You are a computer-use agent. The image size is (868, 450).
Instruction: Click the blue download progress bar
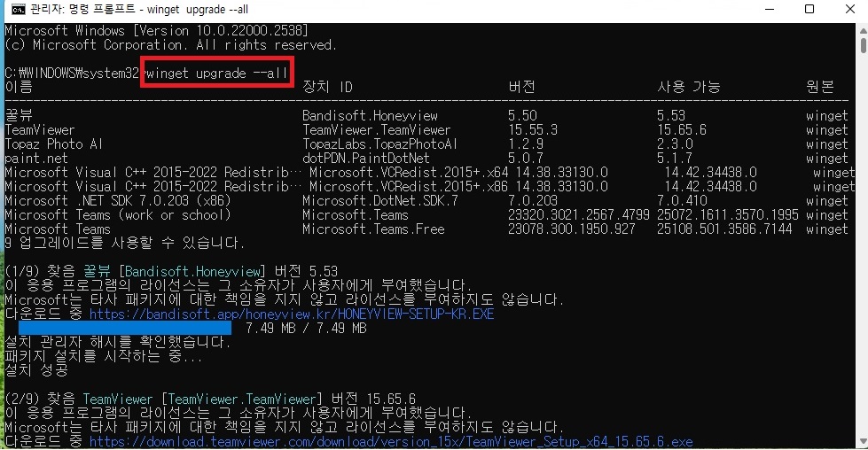click(125, 328)
